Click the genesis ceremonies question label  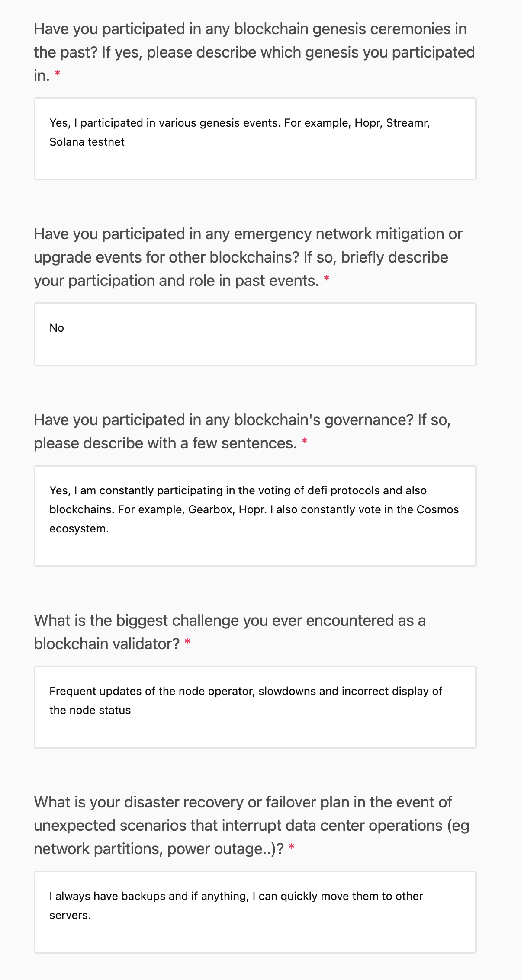[254, 52]
